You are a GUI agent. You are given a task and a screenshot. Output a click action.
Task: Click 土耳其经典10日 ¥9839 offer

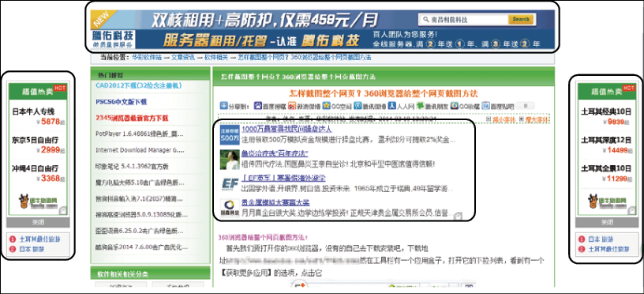tap(607, 116)
